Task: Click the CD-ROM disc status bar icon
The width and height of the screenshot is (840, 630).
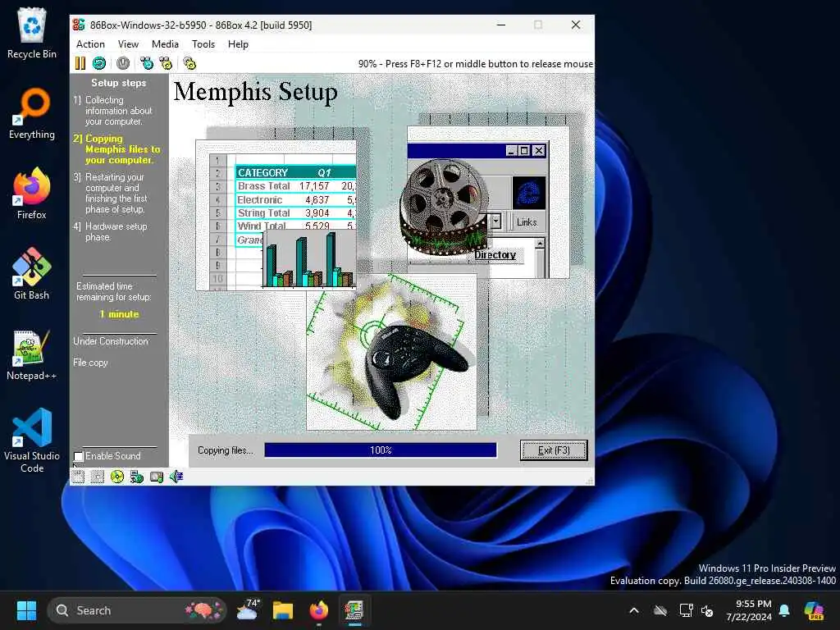Action: pos(116,477)
